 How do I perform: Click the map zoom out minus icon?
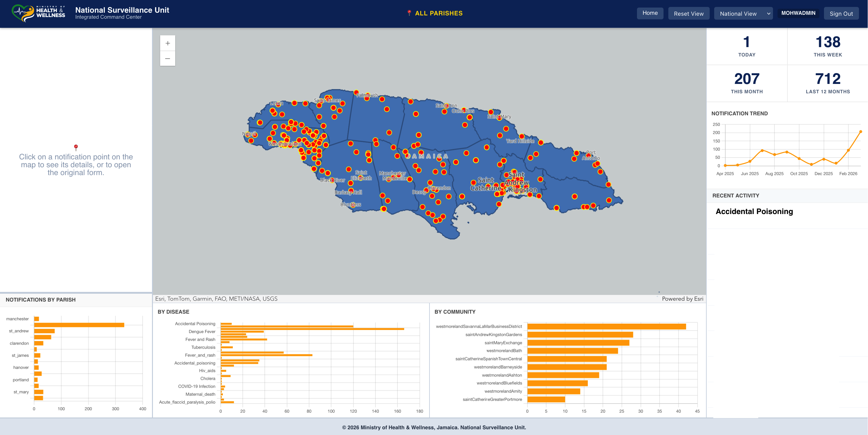[167, 59]
